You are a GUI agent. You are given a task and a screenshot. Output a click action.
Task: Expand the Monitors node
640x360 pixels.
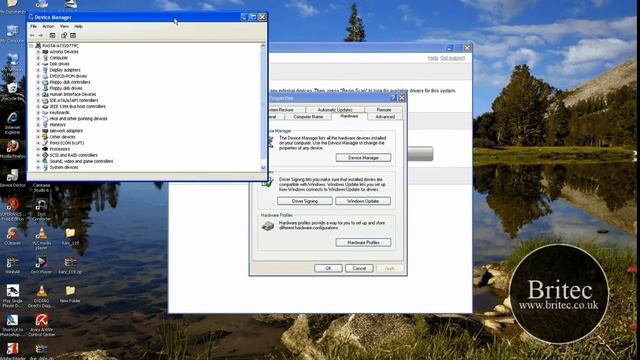click(x=38, y=125)
